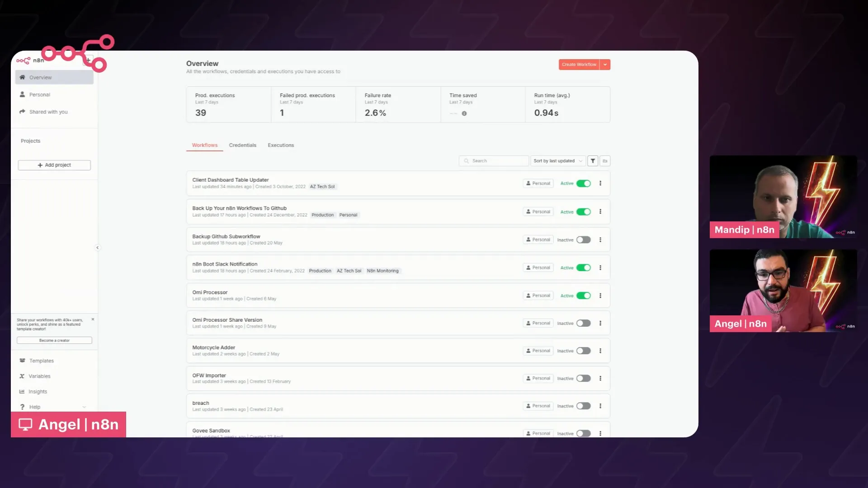Switch to the Workflows tab
This screenshot has width=868, height=488.
click(205, 145)
